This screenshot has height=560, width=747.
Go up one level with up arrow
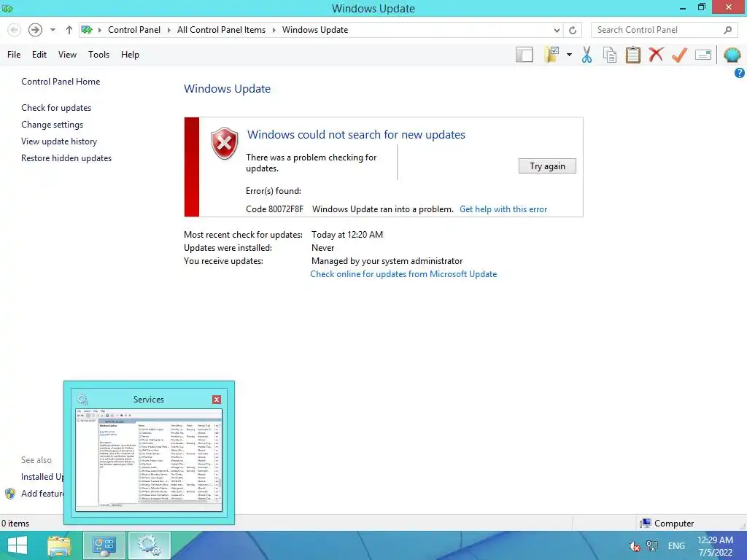click(x=69, y=30)
